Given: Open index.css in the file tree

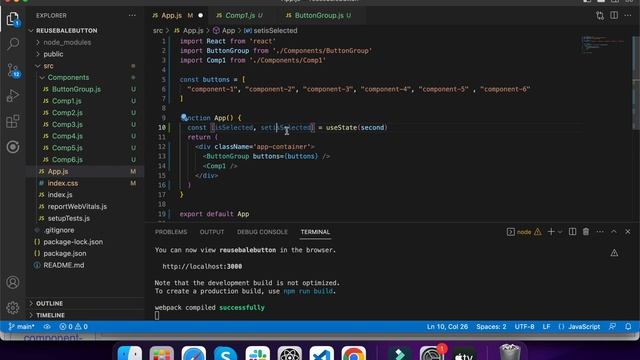Looking at the screenshot, I should pyautogui.click(x=62, y=183).
